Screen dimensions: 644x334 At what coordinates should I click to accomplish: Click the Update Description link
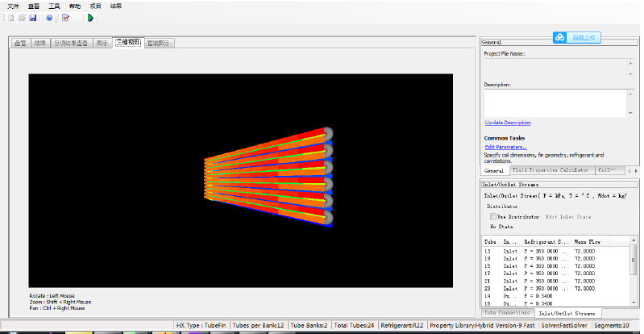coord(508,123)
